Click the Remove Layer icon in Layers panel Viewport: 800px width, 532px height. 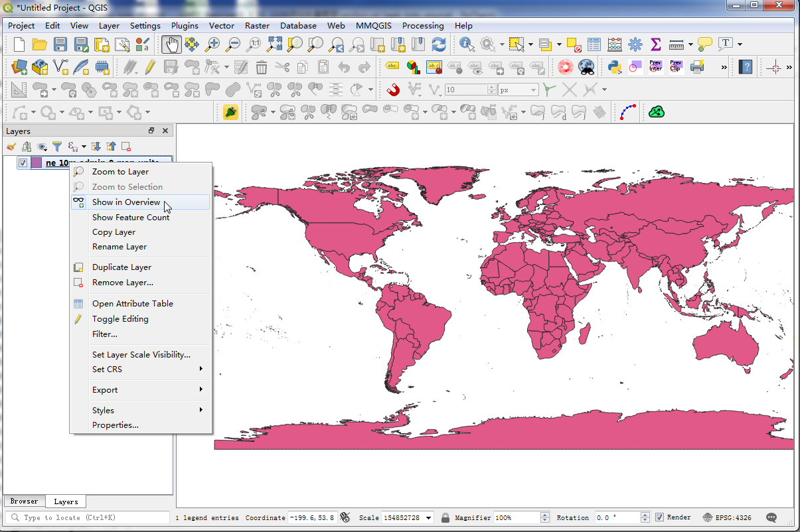coord(126,147)
